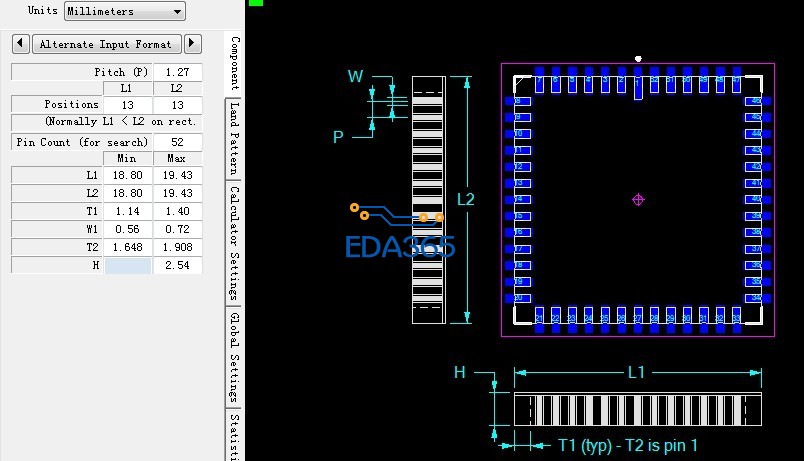The width and height of the screenshot is (804, 461).
Task: Click the "Positions" row label
Action: (x=71, y=105)
